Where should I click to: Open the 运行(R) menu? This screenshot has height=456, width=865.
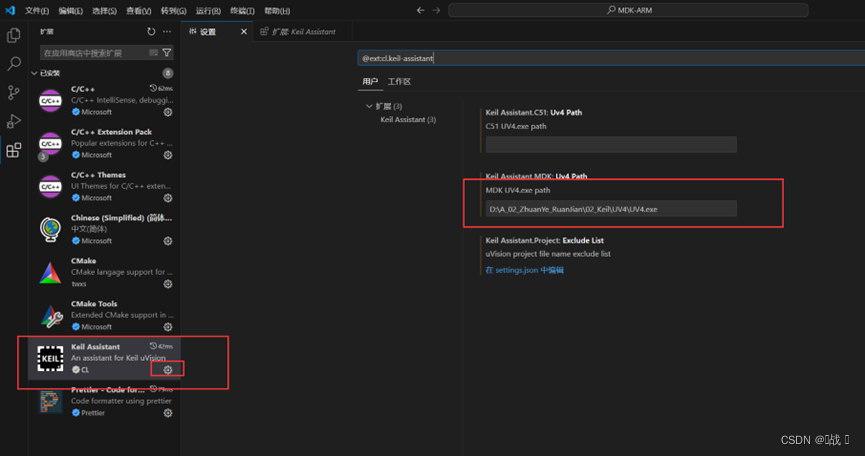208,10
